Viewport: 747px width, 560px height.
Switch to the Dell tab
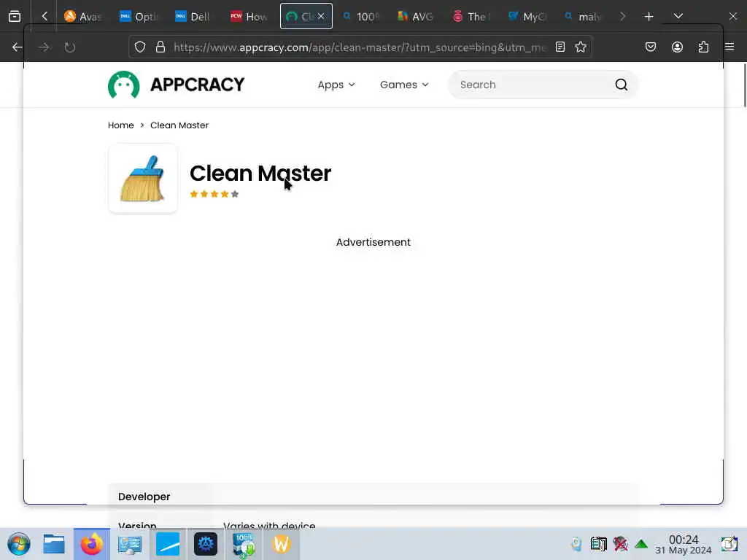pyautogui.click(x=193, y=16)
